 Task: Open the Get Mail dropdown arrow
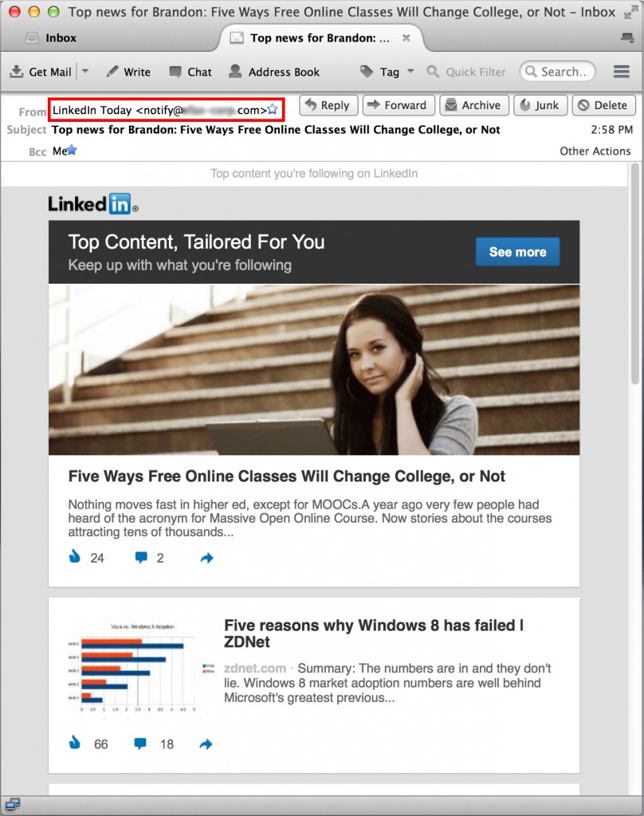[x=85, y=71]
